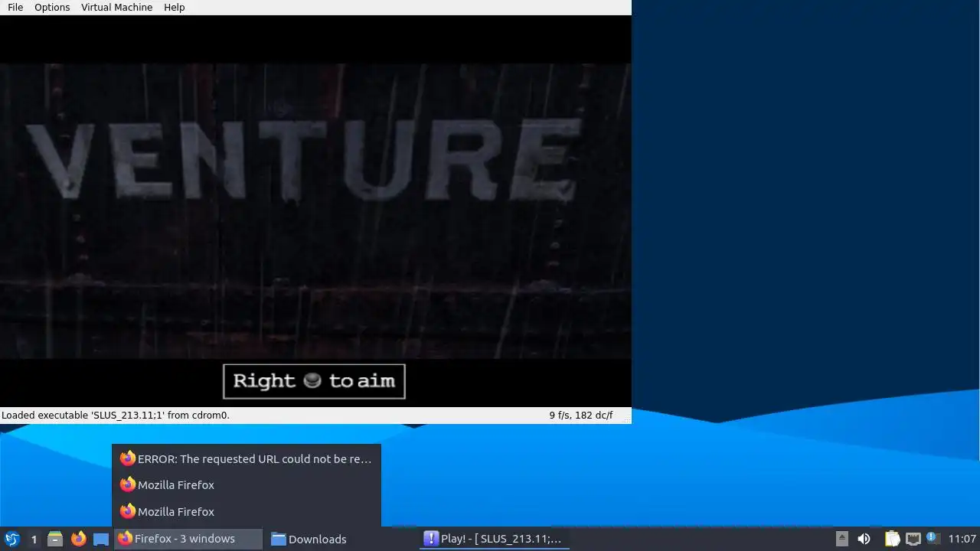Image resolution: width=980 pixels, height=551 pixels.
Task: Click the removable media eject tray icon
Action: [841, 539]
